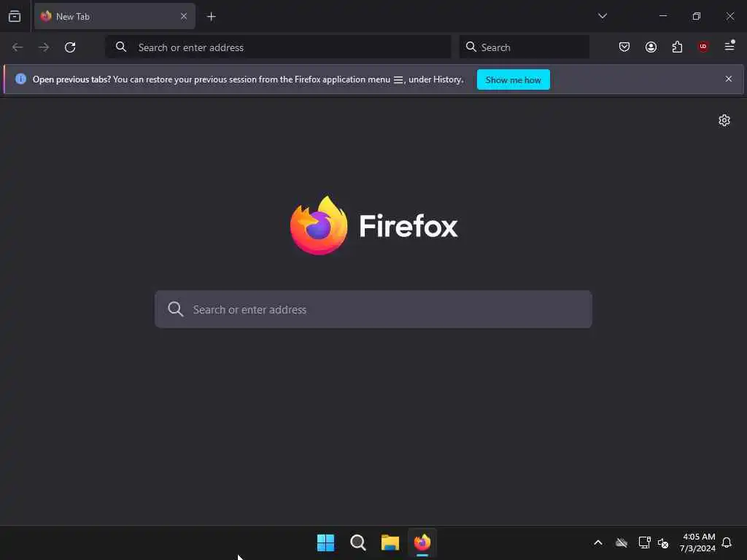Open Windows taskbar Search
The width and height of the screenshot is (747, 560).
coord(357,542)
